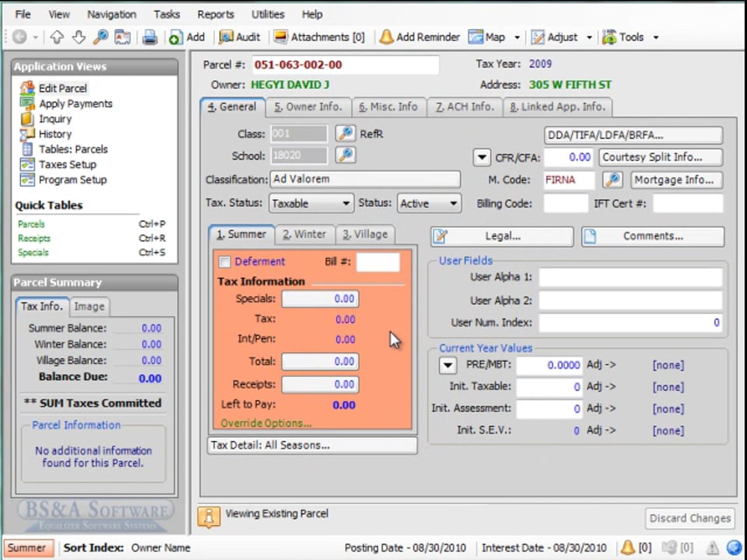Click Tax Detail: All Seasons...
Screen dimensions: 747x560
[313, 445]
